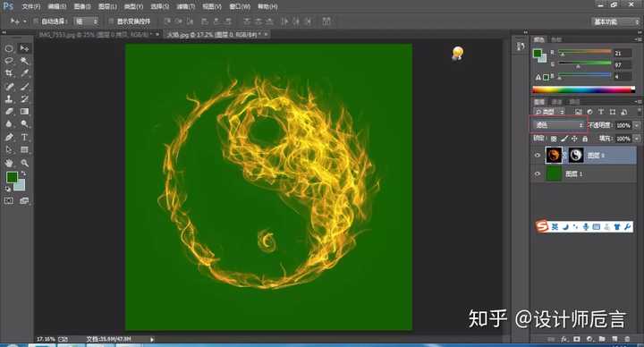The width and height of the screenshot is (644, 347).
Task: Select the Zoom tool
Action: tap(24, 163)
